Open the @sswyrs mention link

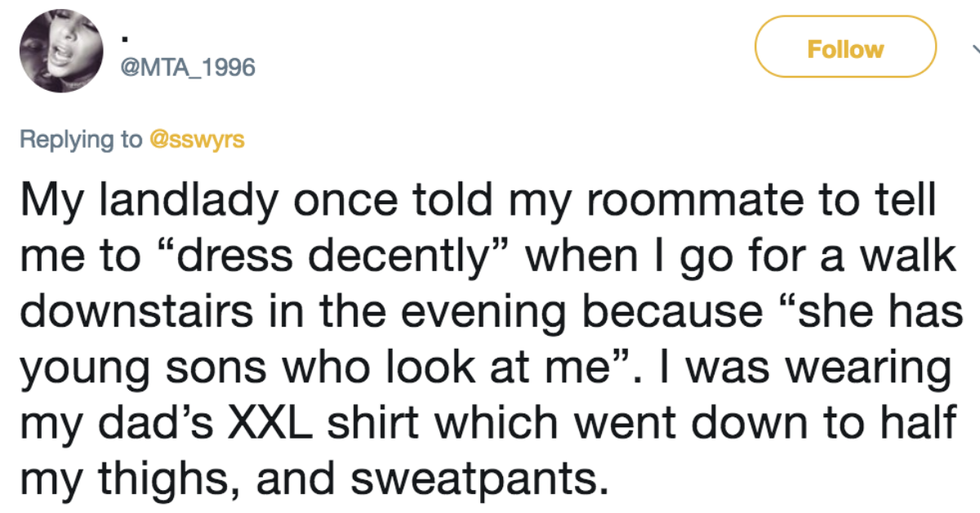[196, 138]
